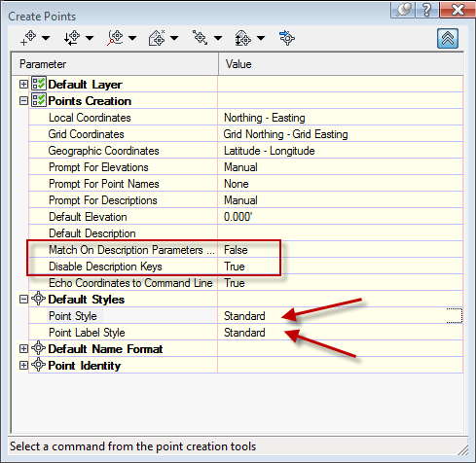Select the Default Name Format heading
This screenshot has height=463, width=476.
click(105, 349)
